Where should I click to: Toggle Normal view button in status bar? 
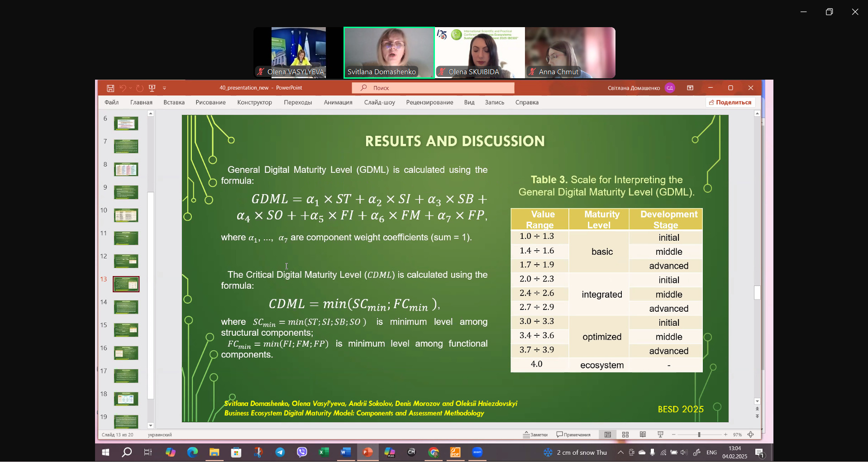[x=608, y=435]
